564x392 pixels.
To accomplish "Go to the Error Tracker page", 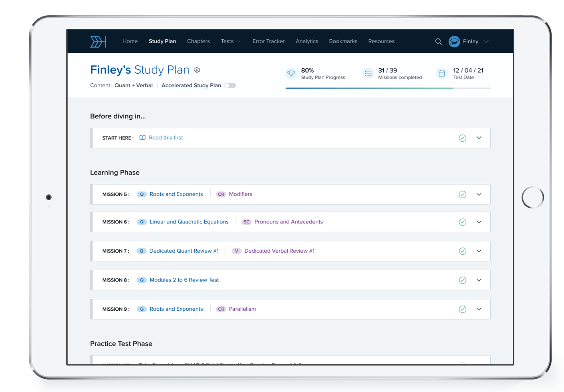I will pyautogui.click(x=268, y=42).
